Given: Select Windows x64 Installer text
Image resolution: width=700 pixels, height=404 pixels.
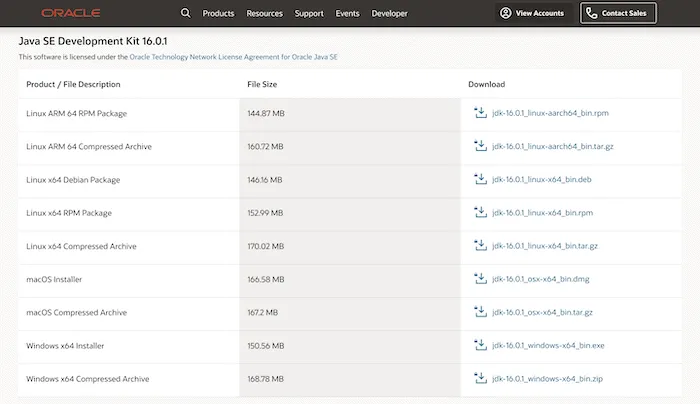Looking at the screenshot, I should pos(65,346).
